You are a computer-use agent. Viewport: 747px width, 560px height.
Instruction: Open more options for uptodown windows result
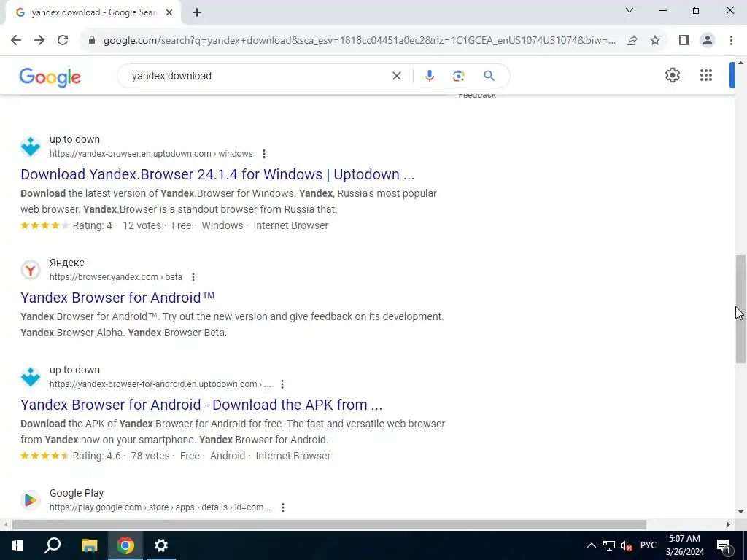pyautogui.click(x=264, y=154)
